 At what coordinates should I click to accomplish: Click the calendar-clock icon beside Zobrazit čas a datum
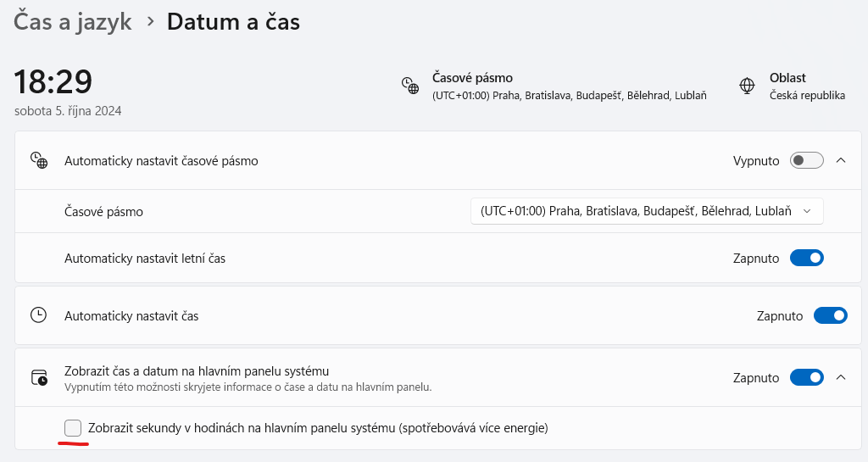pos(39,377)
